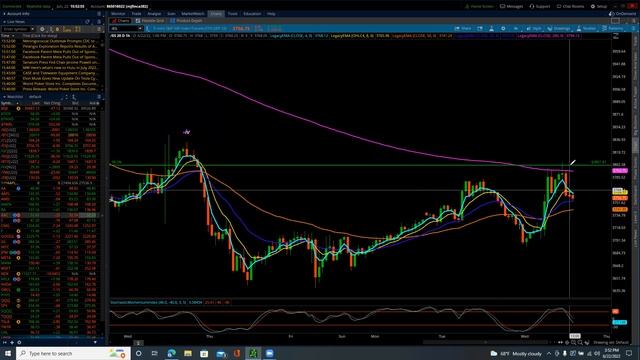This screenshot has width=640, height=360.
Task: Open the Help tab
Action: tap(271, 13)
